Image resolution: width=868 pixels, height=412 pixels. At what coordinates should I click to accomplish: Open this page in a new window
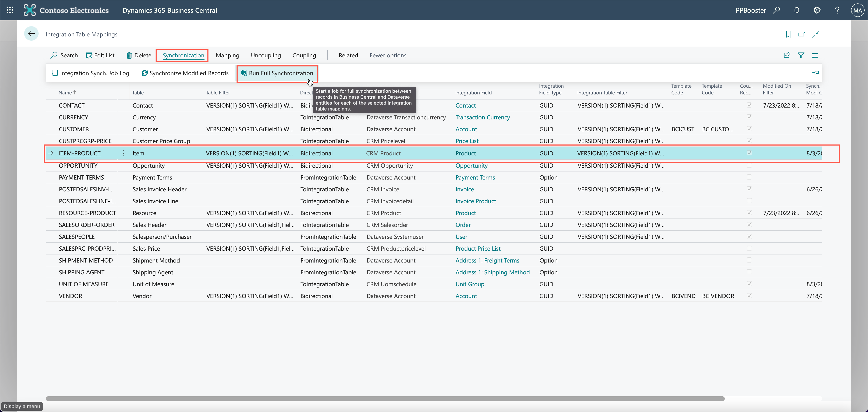click(802, 34)
